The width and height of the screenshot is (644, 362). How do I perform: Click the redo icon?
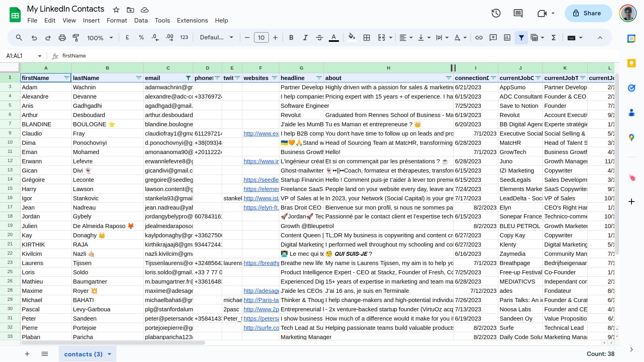point(48,37)
